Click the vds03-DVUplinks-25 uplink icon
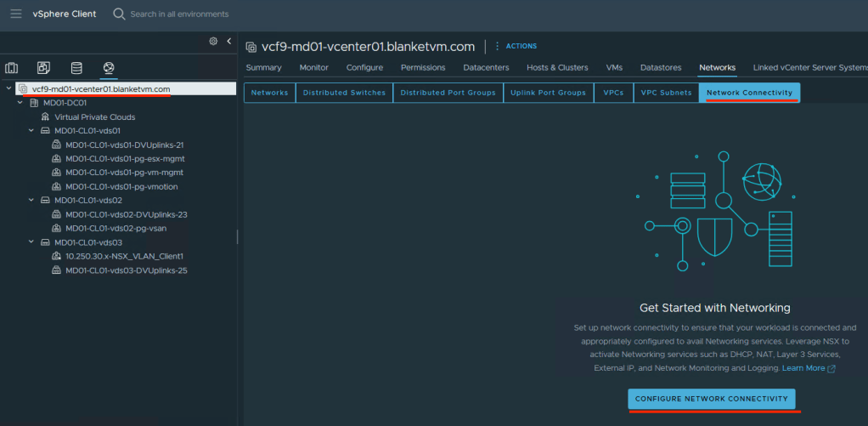This screenshot has height=426, width=868. point(56,270)
